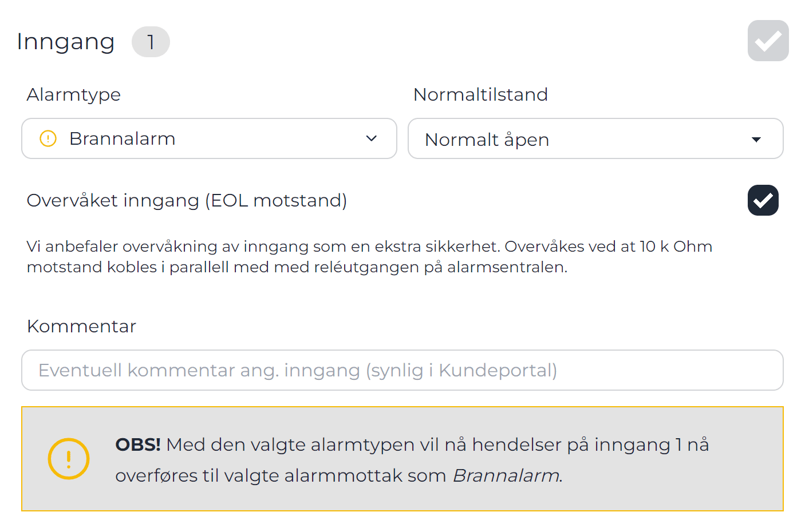The image size is (809, 532).
Task: Click the Alarmtype field label
Action: [x=74, y=94]
